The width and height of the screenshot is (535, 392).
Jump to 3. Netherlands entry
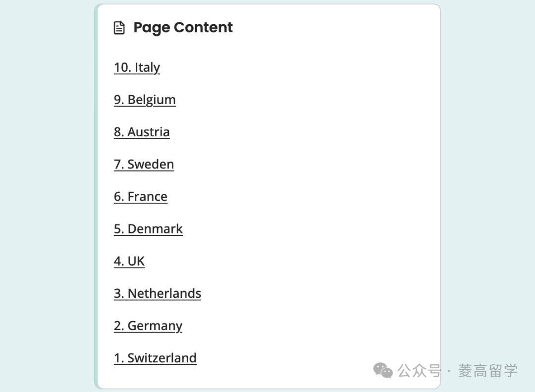(158, 293)
